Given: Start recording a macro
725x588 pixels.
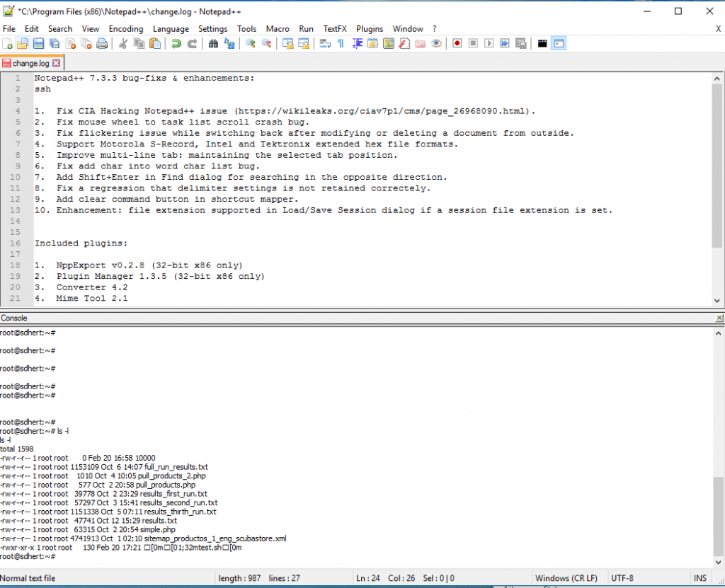Looking at the screenshot, I should [x=457, y=43].
